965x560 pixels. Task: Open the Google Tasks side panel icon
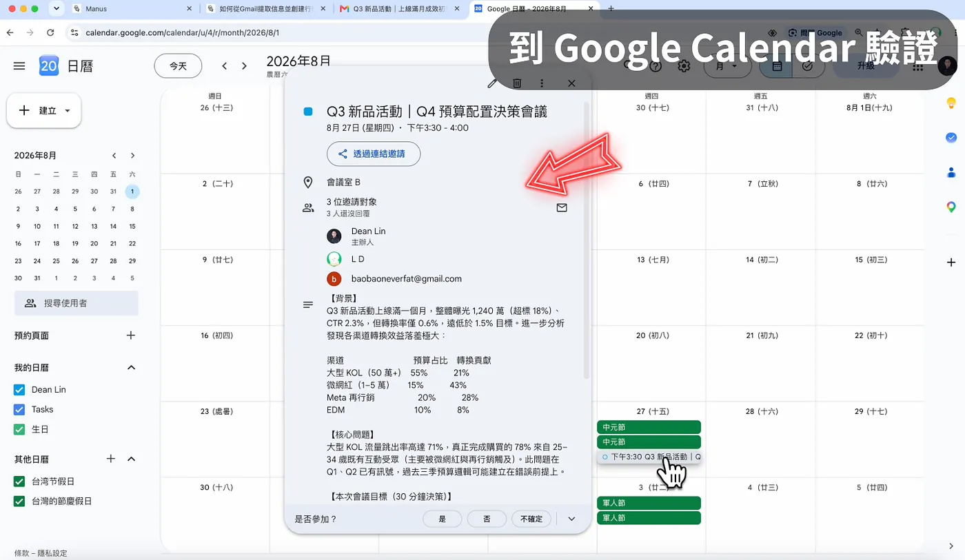(x=951, y=138)
